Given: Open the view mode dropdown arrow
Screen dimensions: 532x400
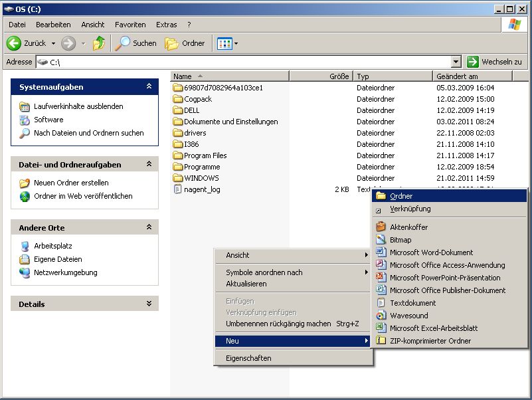Looking at the screenshot, I should point(236,43).
